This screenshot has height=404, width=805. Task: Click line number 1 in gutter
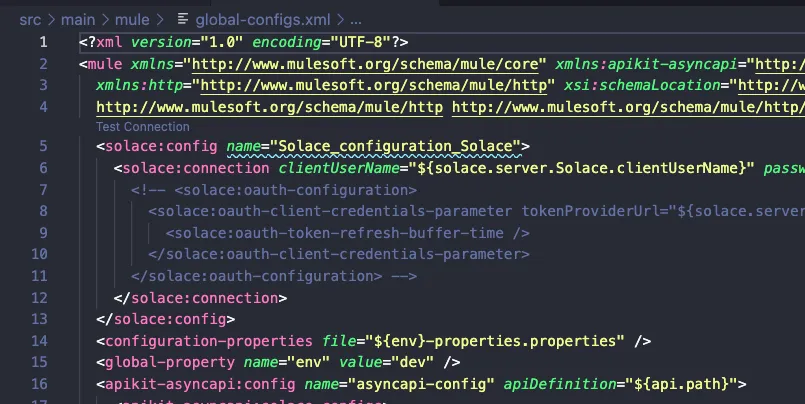pos(44,42)
